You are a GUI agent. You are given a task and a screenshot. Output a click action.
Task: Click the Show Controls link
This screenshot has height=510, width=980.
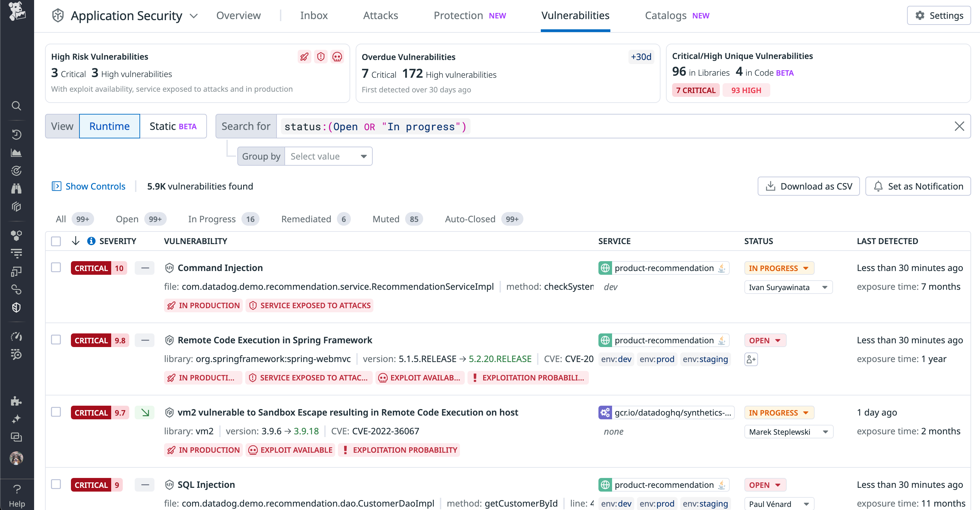click(x=95, y=186)
